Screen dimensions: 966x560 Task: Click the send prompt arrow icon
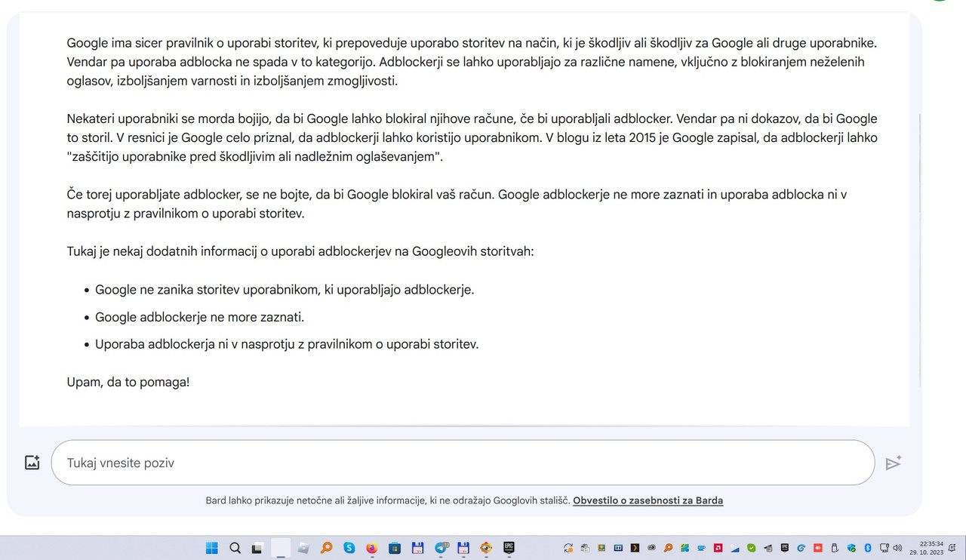point(894,463)
